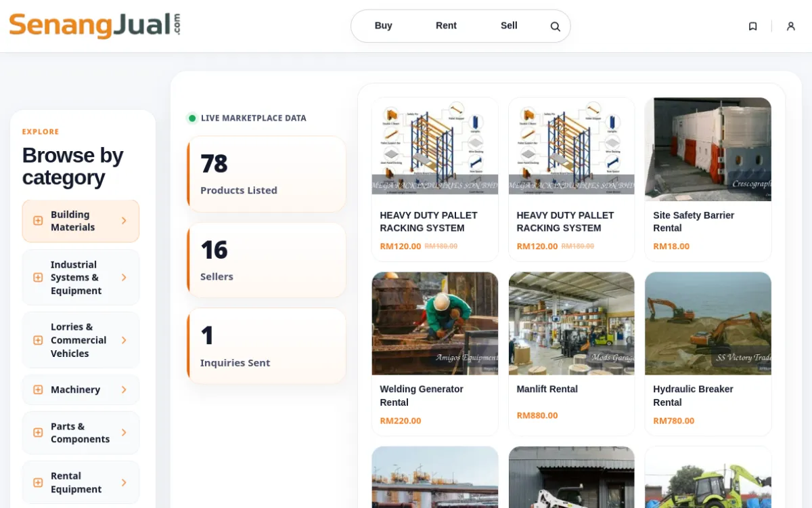Open Manlift Rental warehouse photo
The height and width of the screenshot is (508, 812).
[x=572, y=324]
